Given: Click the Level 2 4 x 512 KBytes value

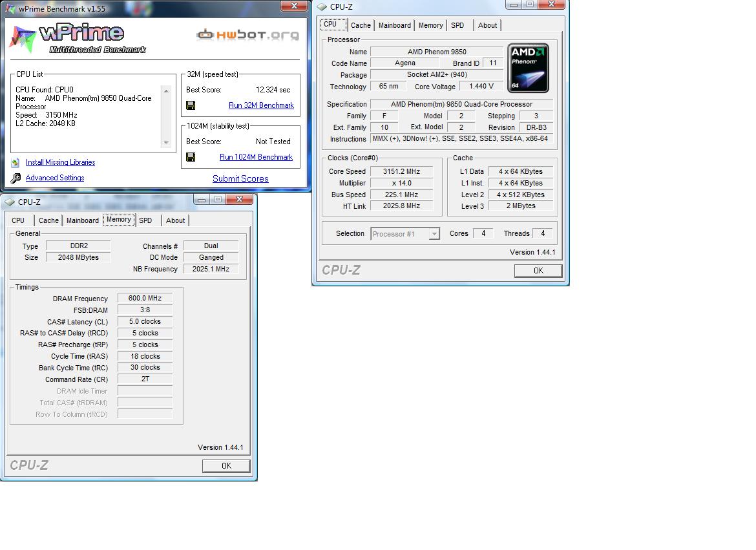Looking at the screenshot, I should coord(521,195).
